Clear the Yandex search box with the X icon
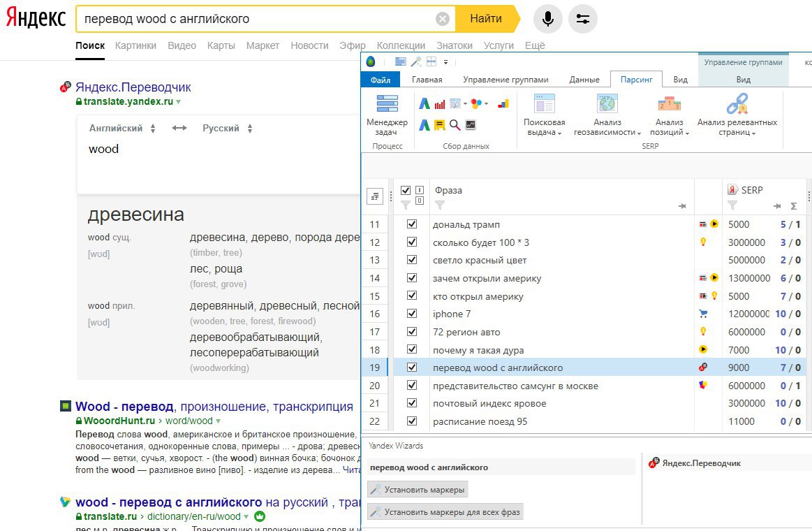Screen dimensions: 812x531 442,19
